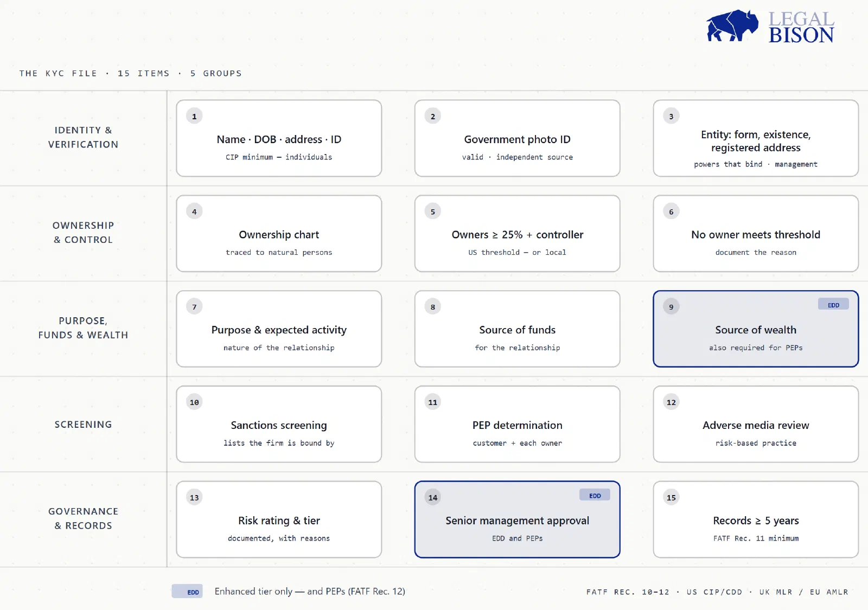868x610 pixels.
Task: Click the number 3 badge
Action: click(671, 116)
